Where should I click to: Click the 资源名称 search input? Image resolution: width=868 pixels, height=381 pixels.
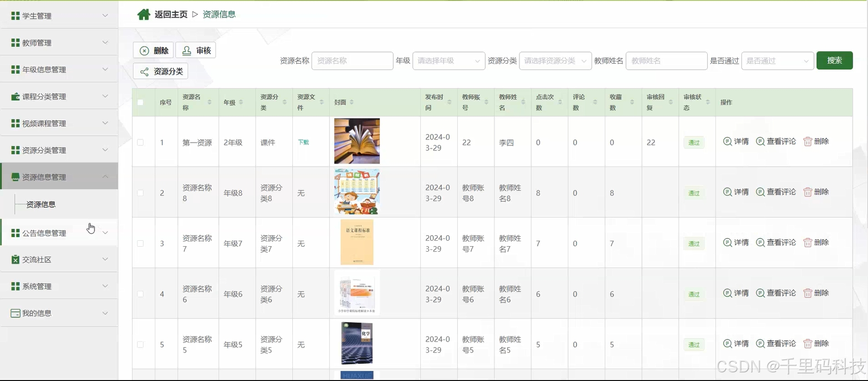pyautogui.click(x=352, y=61)
